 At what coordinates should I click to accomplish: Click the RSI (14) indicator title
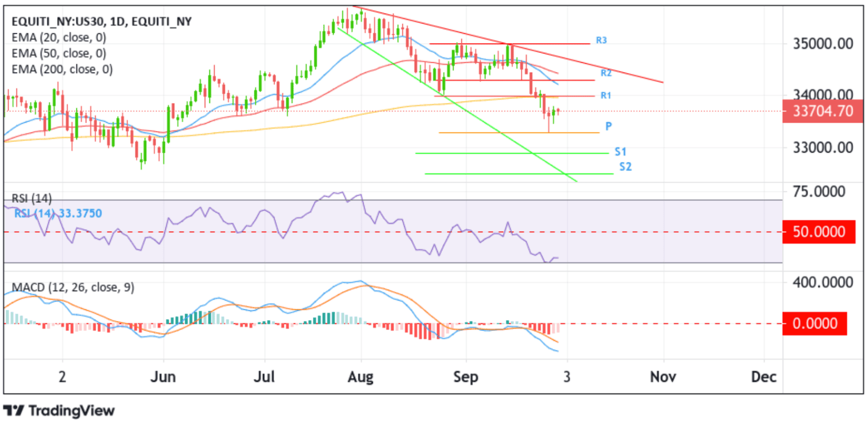coord(32,199)
